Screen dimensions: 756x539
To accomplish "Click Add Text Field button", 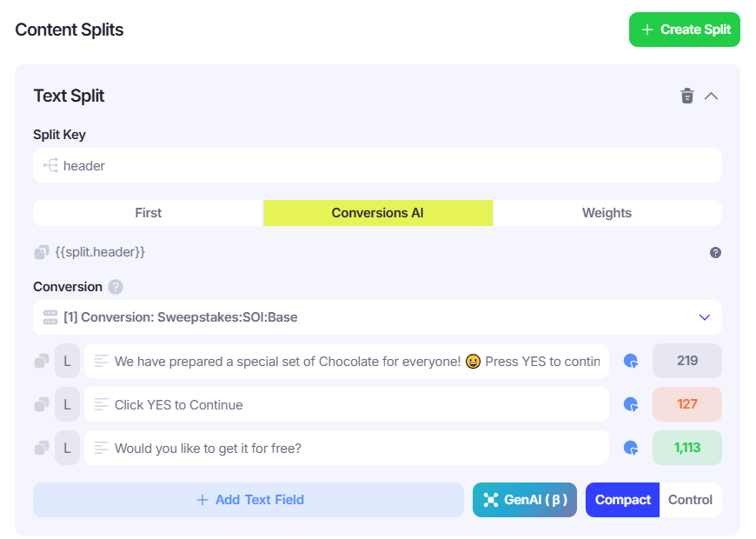I will tap(249, 500).
